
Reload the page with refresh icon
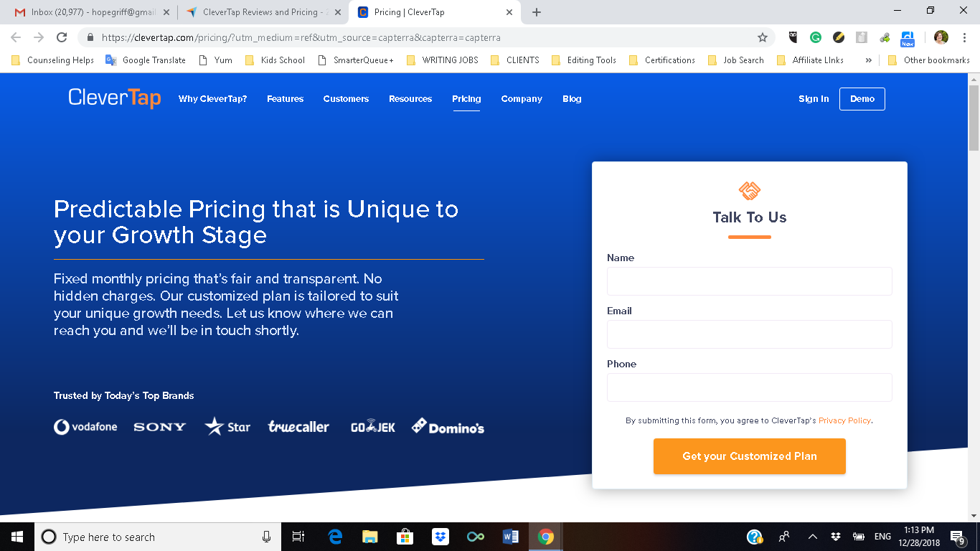point(62,37)
